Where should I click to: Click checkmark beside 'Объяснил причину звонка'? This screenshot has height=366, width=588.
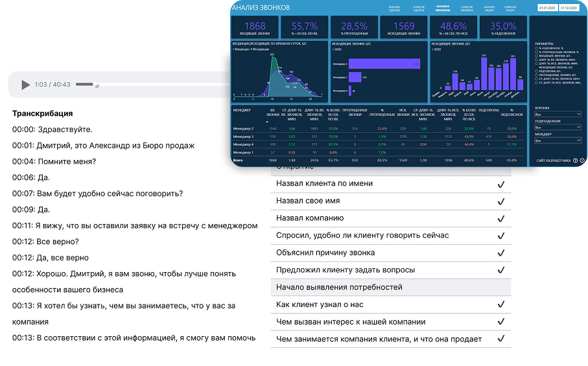click(500, 253)
